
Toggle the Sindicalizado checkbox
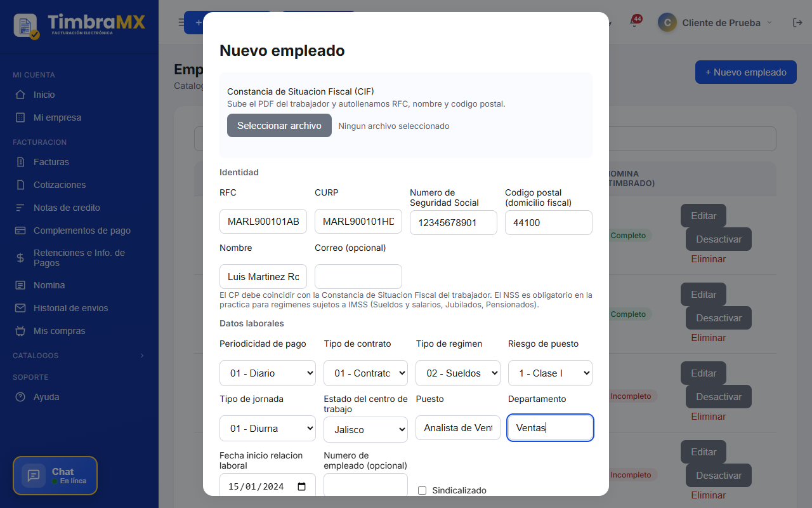coord(422,490)
